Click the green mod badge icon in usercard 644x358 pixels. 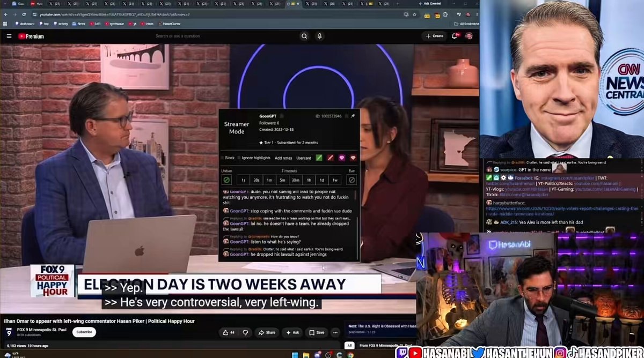pyautogui.click(x=319, y=158)
